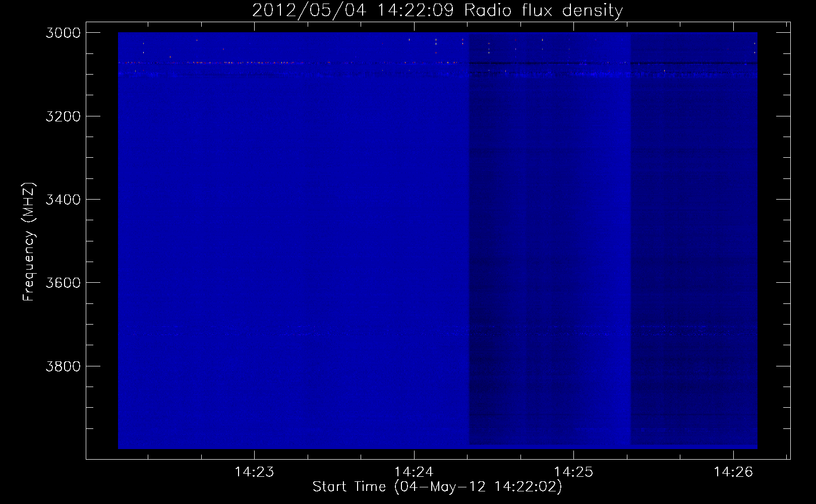Click the 'Start Time (04-May-12 14:22:02)' axis label
The width and height of the screenshot is (816, 504).
(x=437, y=487)
